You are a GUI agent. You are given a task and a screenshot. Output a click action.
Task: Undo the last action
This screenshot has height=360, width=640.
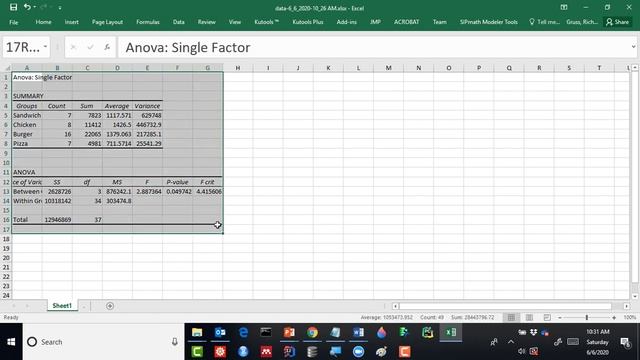27,7
